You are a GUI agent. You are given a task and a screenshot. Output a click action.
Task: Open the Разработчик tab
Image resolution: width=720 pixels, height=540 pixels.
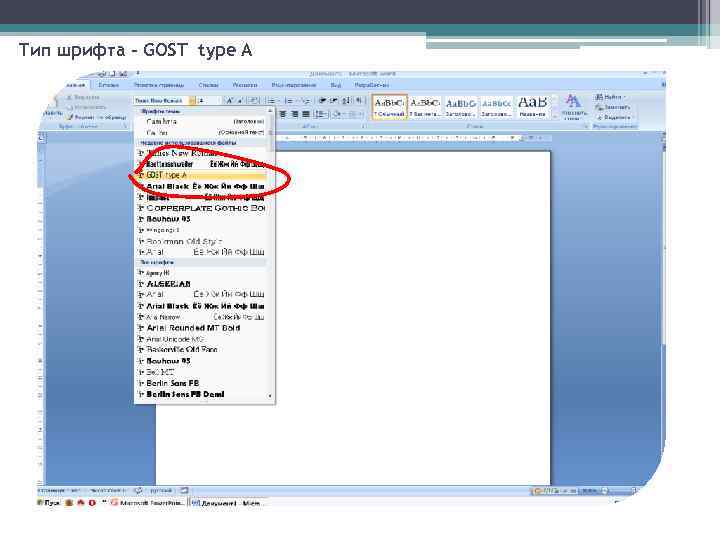371,85
